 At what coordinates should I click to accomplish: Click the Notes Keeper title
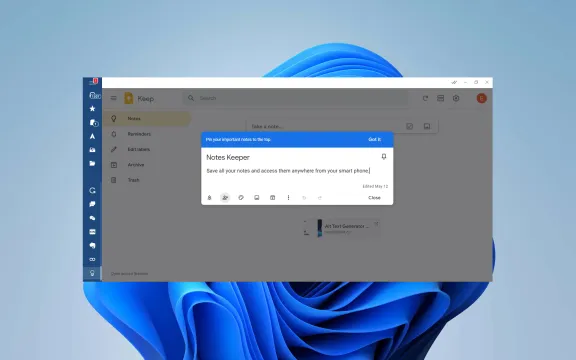[228, 157]
